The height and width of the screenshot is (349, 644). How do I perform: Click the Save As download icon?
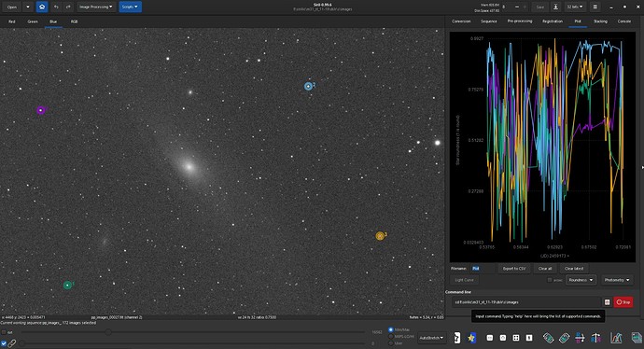tap(555, 7)
